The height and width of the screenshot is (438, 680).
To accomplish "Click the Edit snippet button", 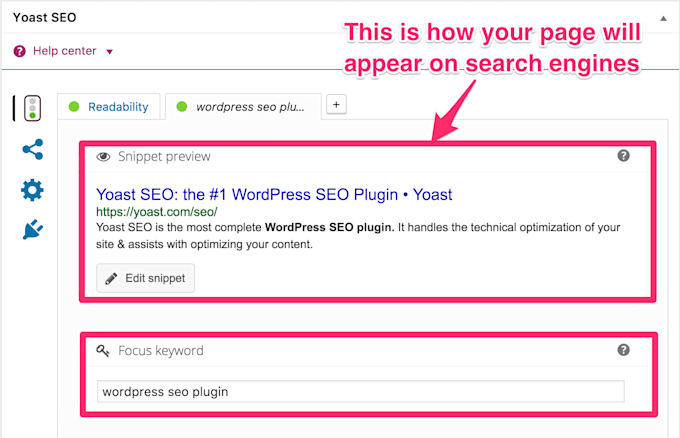I will 146,278.
